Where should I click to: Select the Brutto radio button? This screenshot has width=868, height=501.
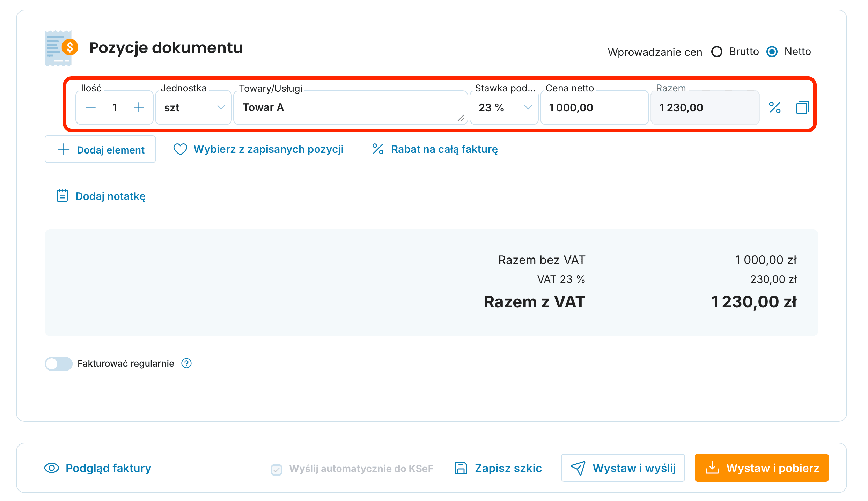click(x=717, y=52)
